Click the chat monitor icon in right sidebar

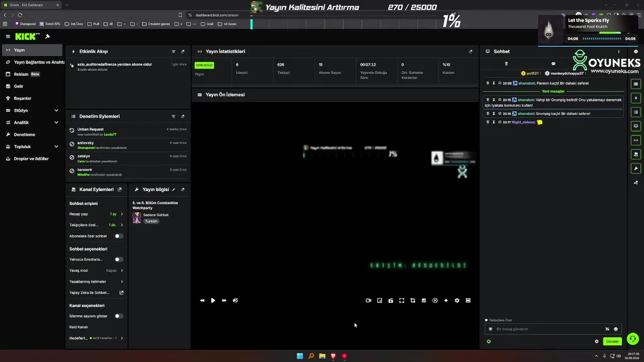(636, 126)
